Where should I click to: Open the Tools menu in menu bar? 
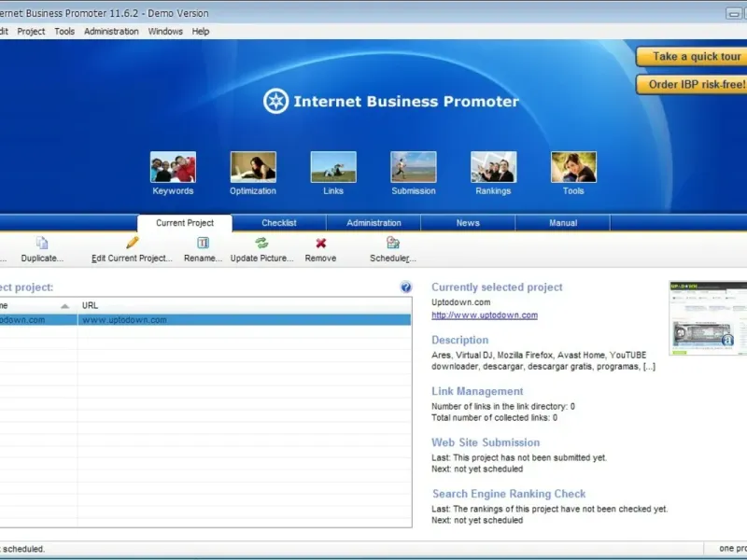[64, 32]
